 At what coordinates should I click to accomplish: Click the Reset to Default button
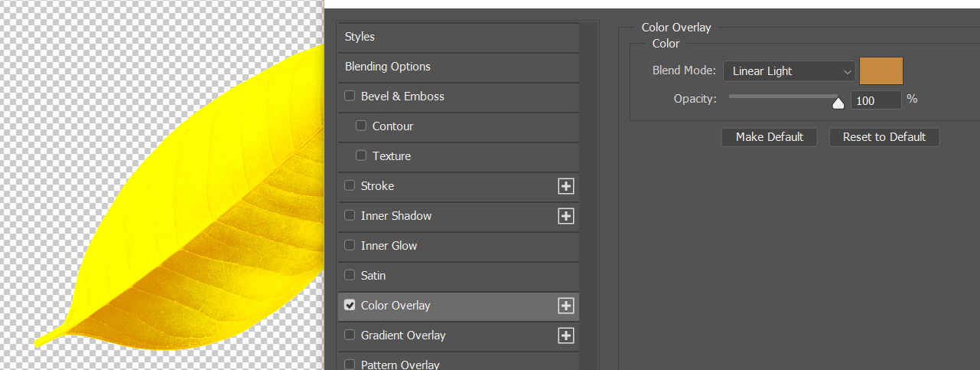(884, 137)
